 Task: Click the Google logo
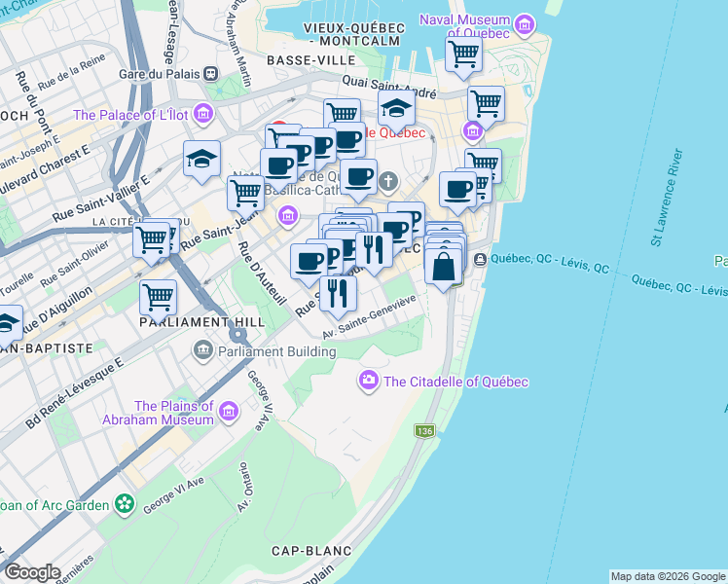(x=32, y=573)
